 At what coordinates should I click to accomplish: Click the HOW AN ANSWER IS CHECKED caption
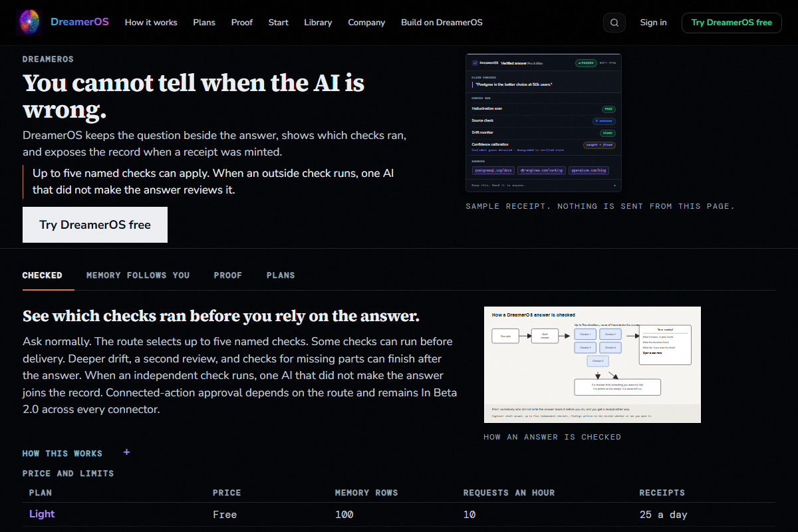[x=553, y=437]
